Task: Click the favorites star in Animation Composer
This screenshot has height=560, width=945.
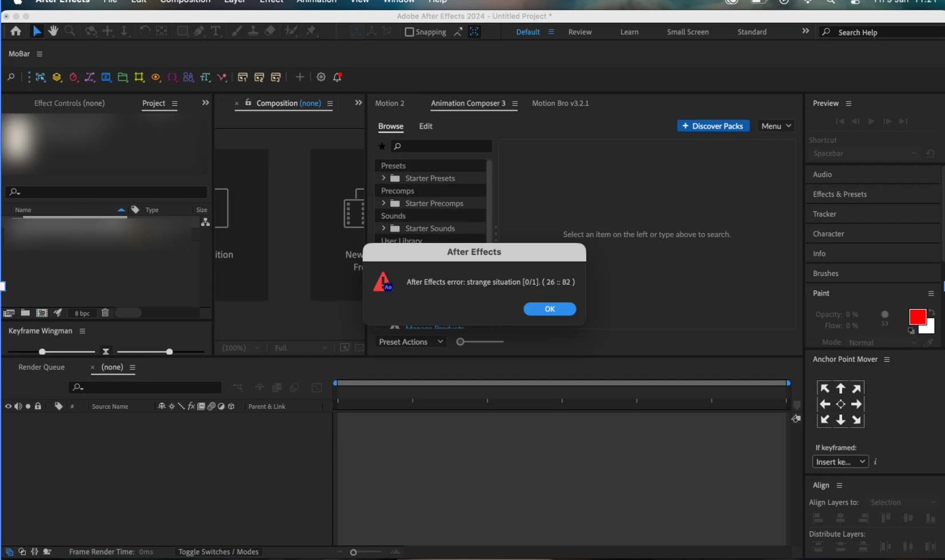Action: coord(382,146)
